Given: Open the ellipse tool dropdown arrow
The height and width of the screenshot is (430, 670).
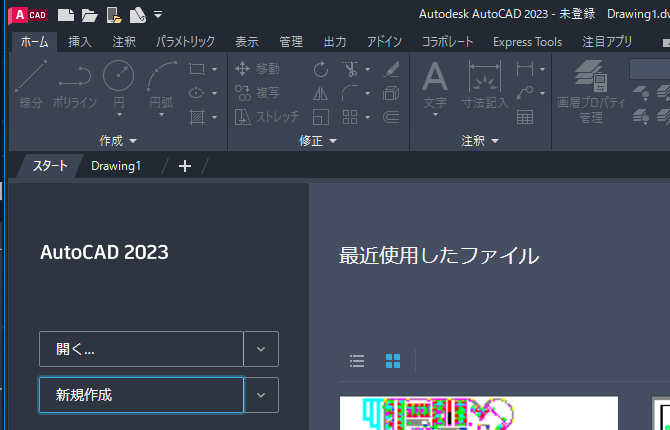Looking at the screenshot, I should coord(215,93).
